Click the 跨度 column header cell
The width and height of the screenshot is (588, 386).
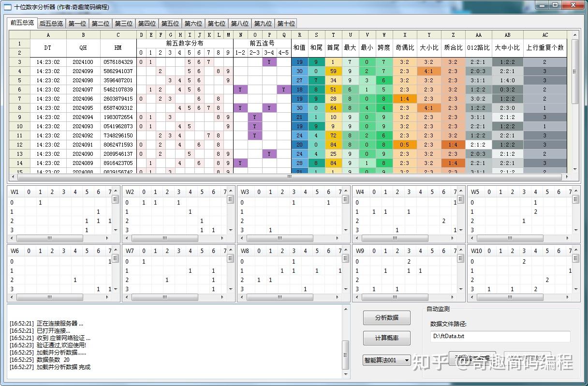click(384, 48)
